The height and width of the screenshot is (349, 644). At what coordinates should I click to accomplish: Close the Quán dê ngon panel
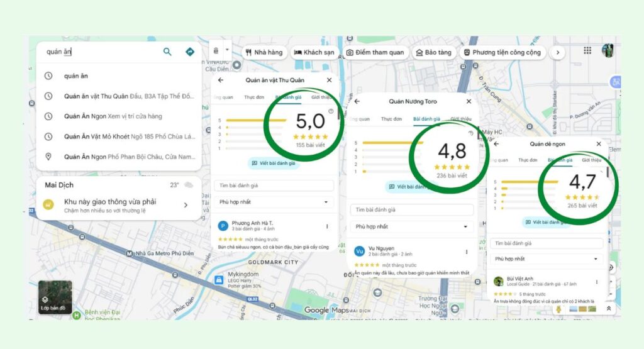point(598,144)
